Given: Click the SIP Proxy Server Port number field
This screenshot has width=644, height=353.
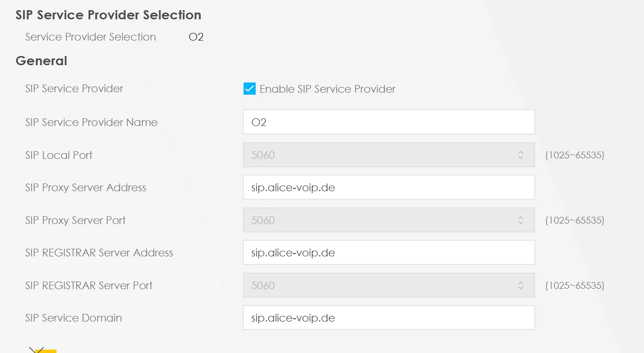Looking at the screenshot, I should tap(376, 220).
